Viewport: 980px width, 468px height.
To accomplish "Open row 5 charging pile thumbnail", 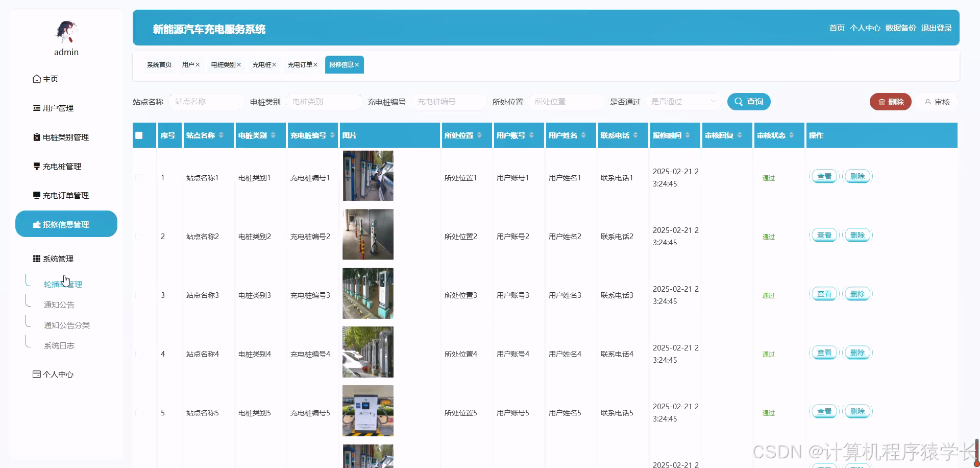I will pos(368,411).
